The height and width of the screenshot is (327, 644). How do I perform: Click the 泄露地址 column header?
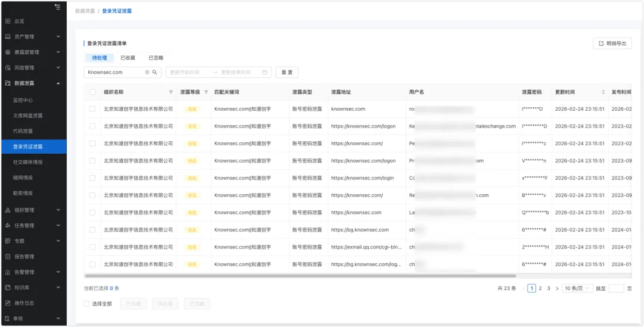341,92
